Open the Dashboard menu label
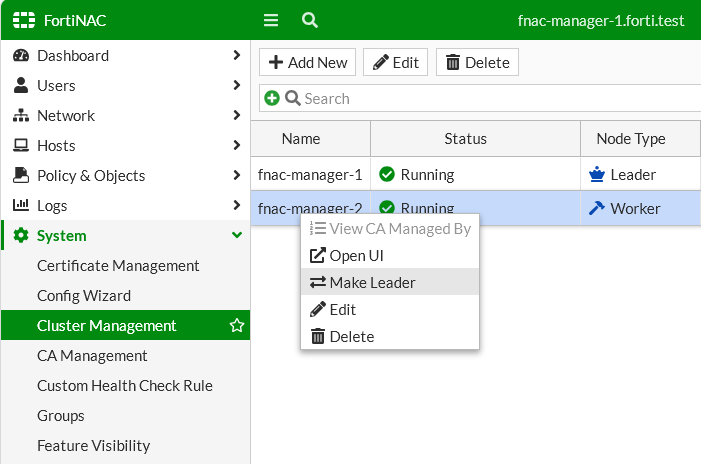701x464 pixels. tap(73, 55)
